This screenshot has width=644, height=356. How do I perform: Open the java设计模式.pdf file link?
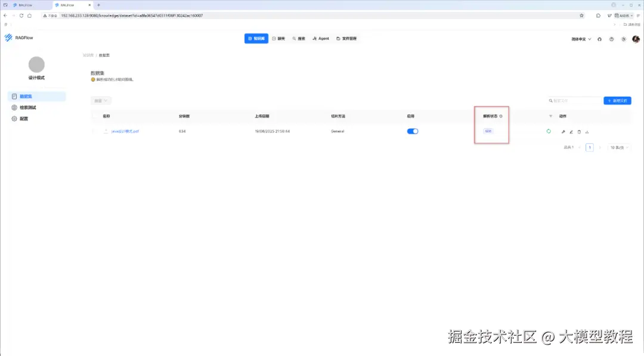pos(125,131)
